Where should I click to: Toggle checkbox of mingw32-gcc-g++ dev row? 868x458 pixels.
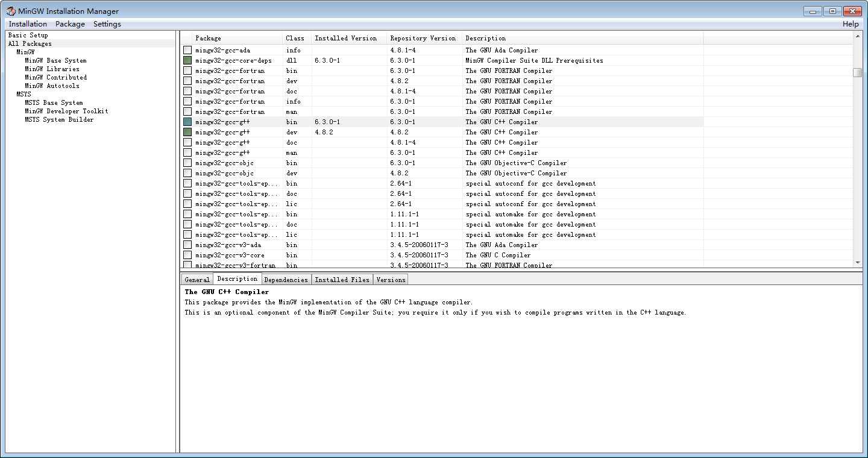point(187,132)
